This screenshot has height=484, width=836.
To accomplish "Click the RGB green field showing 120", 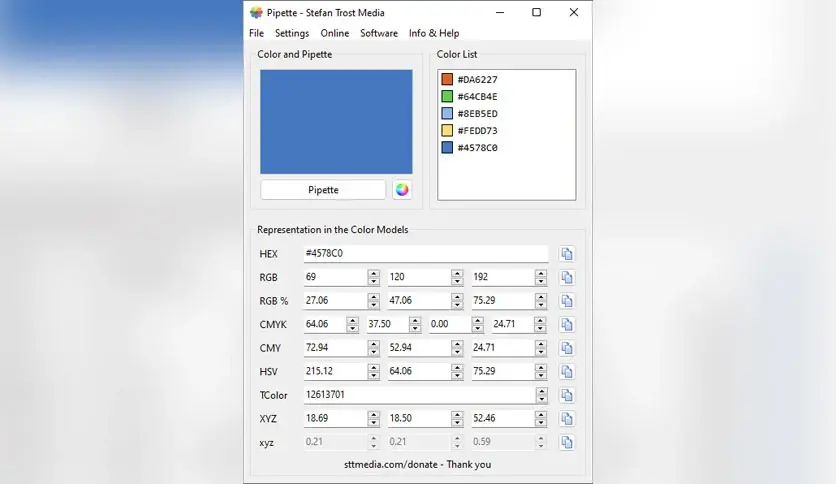I will (419, 277).
